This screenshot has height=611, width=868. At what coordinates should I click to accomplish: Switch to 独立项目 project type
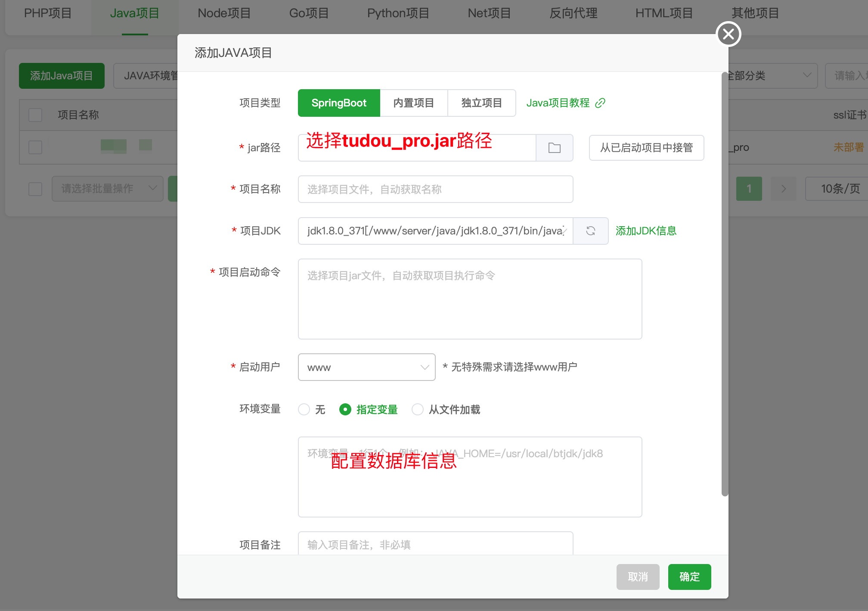tap(481, 103)
